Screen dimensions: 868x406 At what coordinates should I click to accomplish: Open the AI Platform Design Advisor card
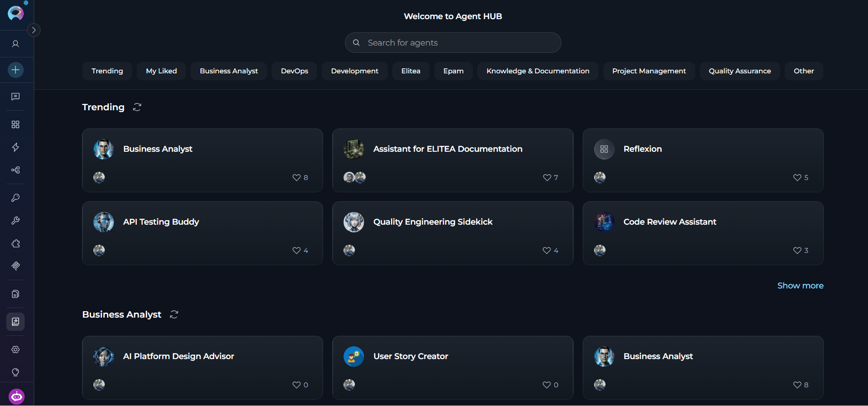(202, 368)
